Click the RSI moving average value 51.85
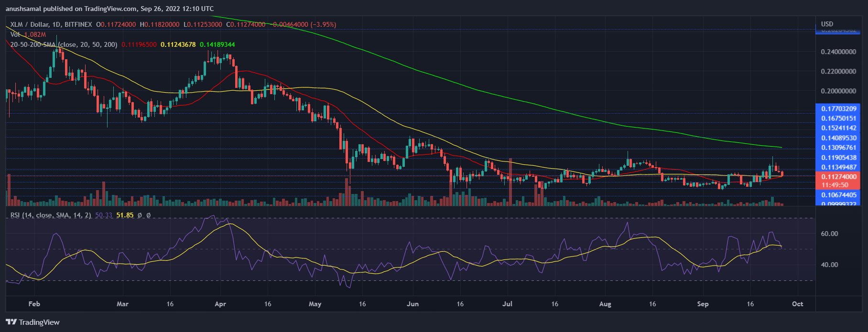 point(125,215)
